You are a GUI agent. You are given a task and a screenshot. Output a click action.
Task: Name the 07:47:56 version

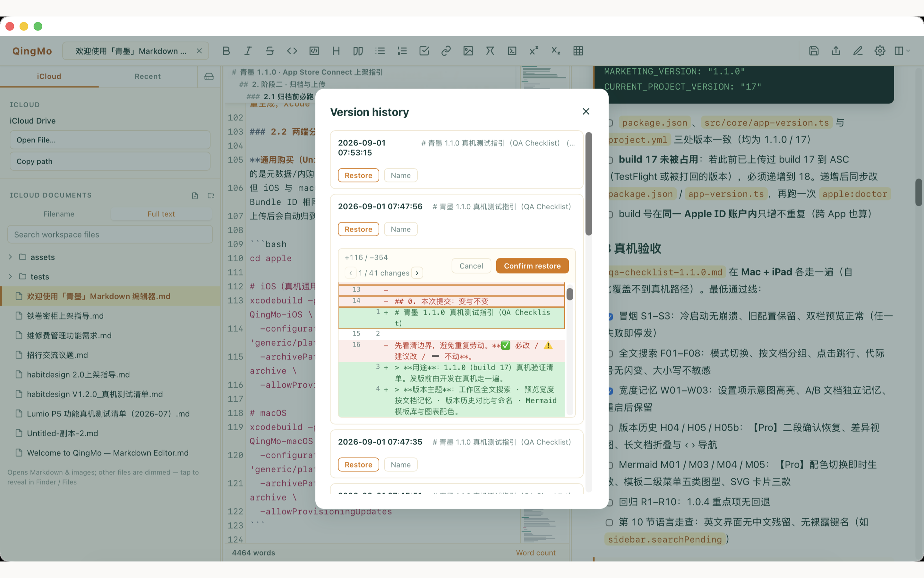(x=400, y=229)
